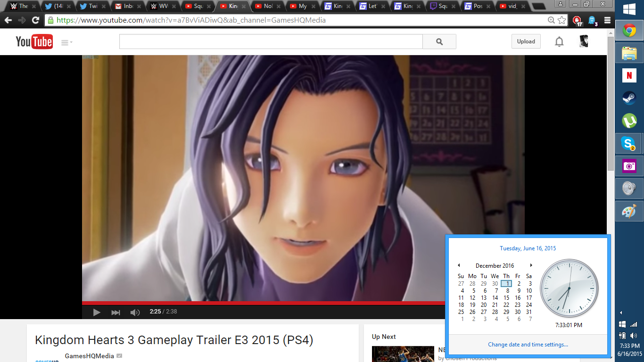This screenshot has width=644, height=362.
Task: Click the red video progress bar
Action: [264, 303]
